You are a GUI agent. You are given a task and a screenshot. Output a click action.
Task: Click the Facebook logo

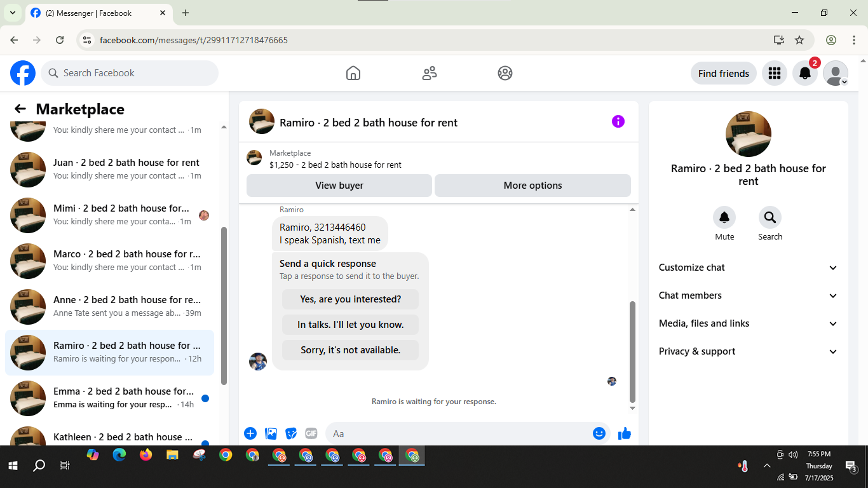click(23, 73)
